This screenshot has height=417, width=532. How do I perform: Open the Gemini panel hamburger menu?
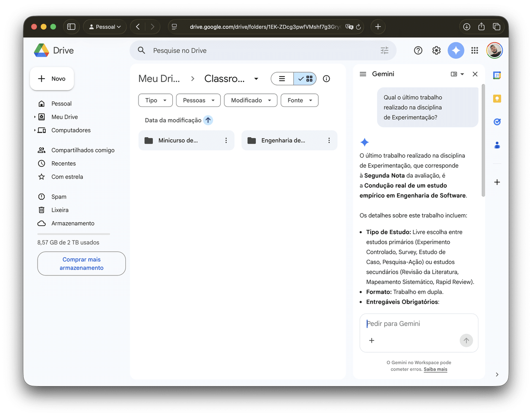(363, 74)
